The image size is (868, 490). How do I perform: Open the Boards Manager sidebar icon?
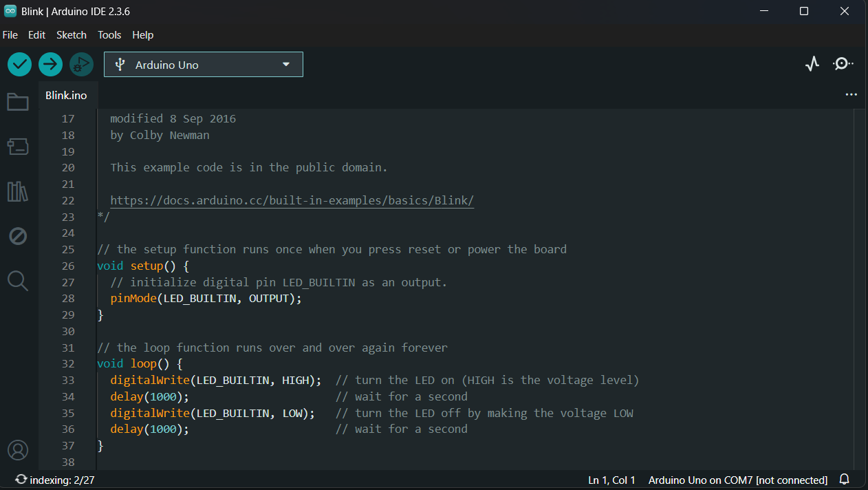[x=18, y=146]
